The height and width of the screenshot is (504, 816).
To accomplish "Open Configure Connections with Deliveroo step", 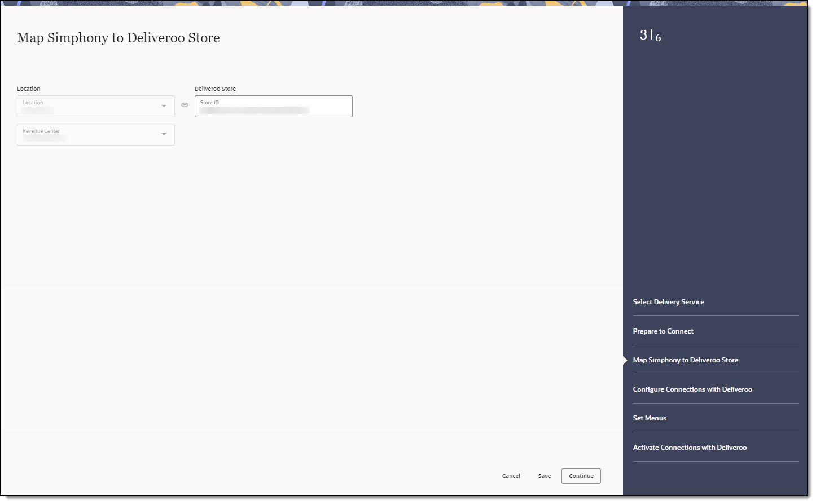I will pos(692,389).
